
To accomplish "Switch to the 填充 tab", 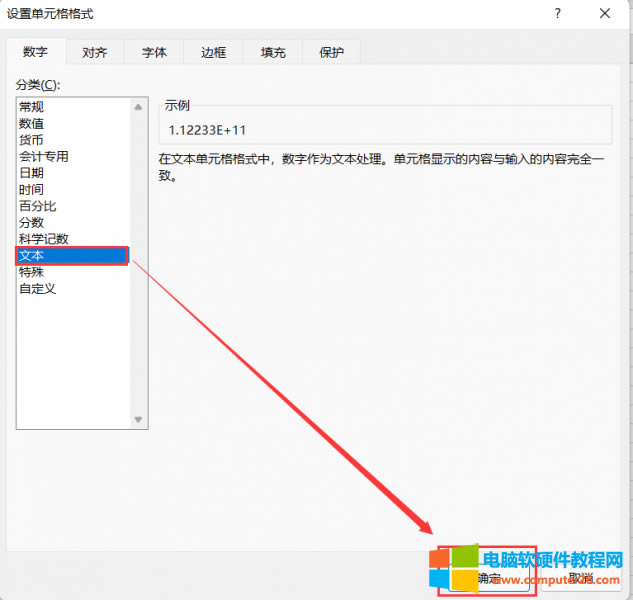I will coord(273,52).
